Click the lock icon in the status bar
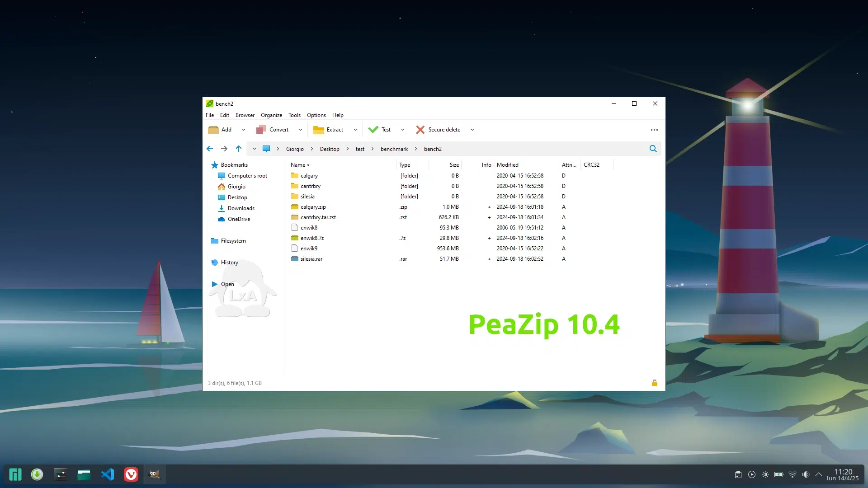 pos(654,383)
